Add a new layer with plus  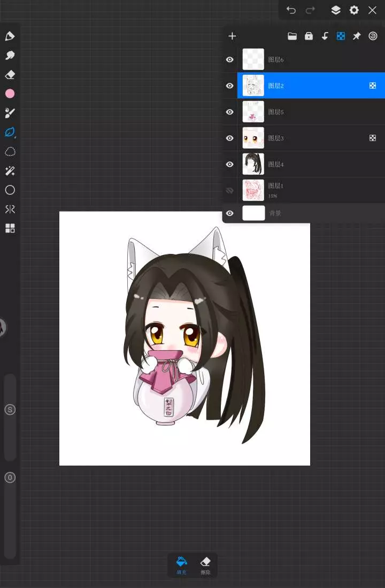[232, 36]
